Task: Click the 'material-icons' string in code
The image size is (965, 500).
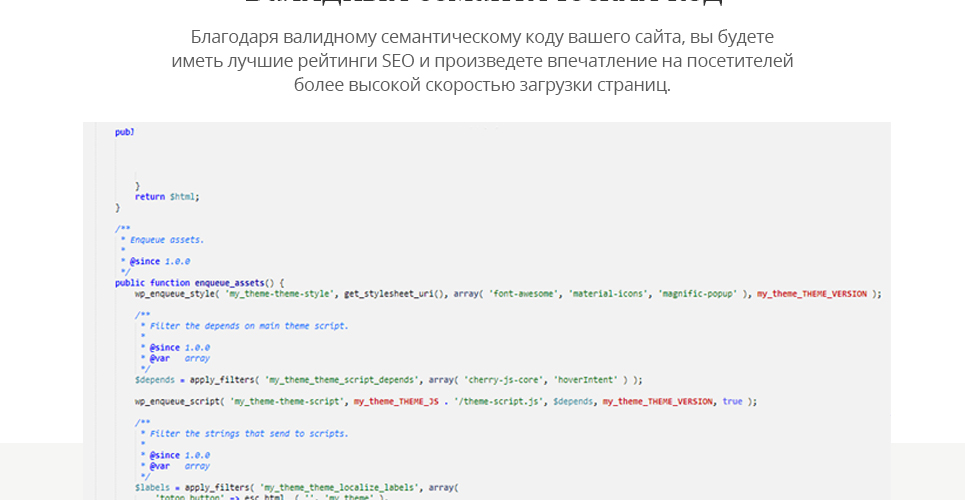Action: coord(607,294)
